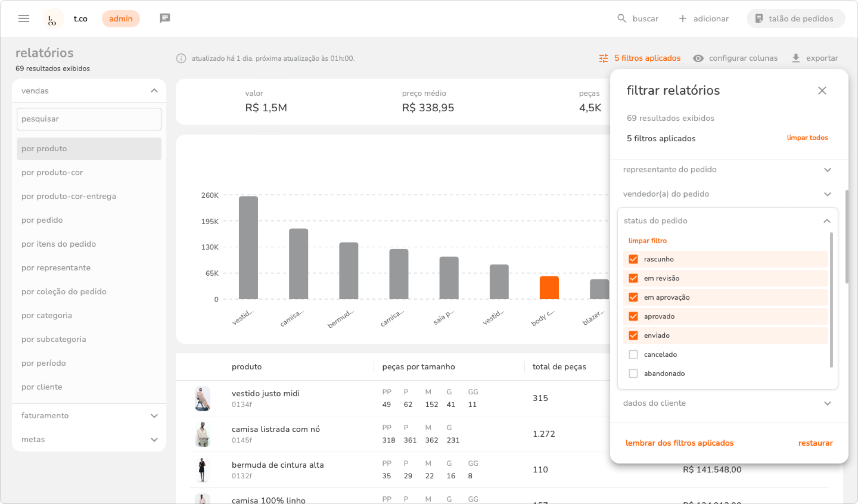The image size is (858, 504).
Task: Collapse the status do pedido section
Action: pyautogui.click(x=827, y=221)
